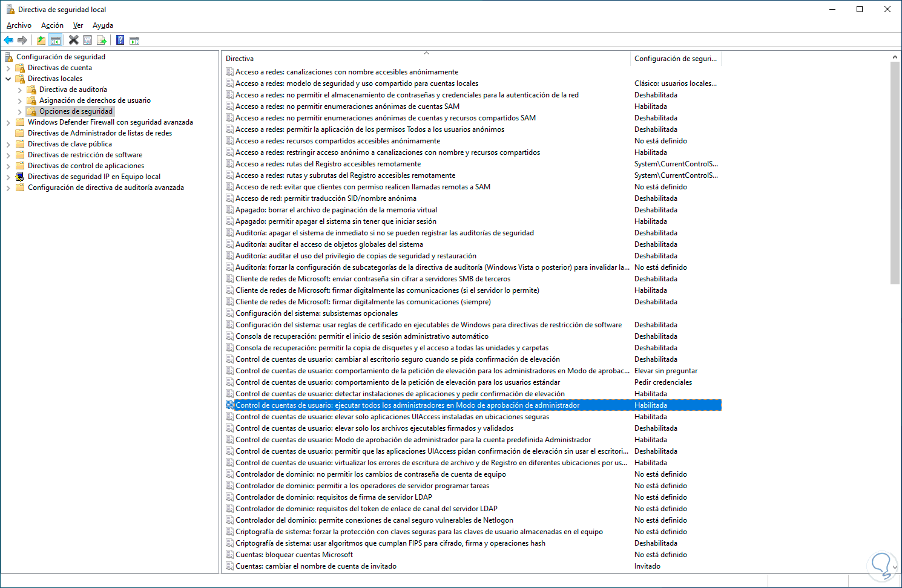Open Properties from the toolbar icon
The height and width of the screenshot is (588, 902).
88,41
